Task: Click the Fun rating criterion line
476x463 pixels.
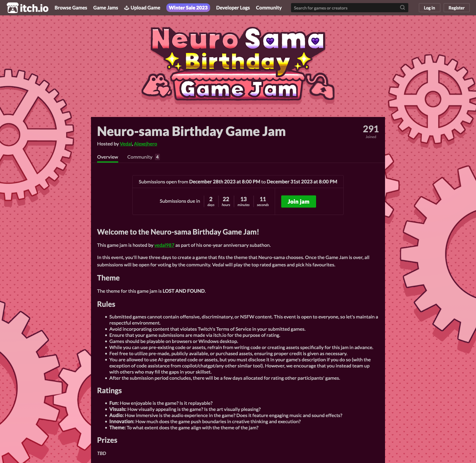Action: tap(161, 403)
